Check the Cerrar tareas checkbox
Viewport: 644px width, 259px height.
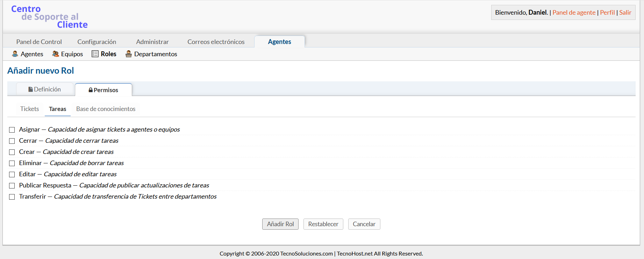(x=12, y=141)
